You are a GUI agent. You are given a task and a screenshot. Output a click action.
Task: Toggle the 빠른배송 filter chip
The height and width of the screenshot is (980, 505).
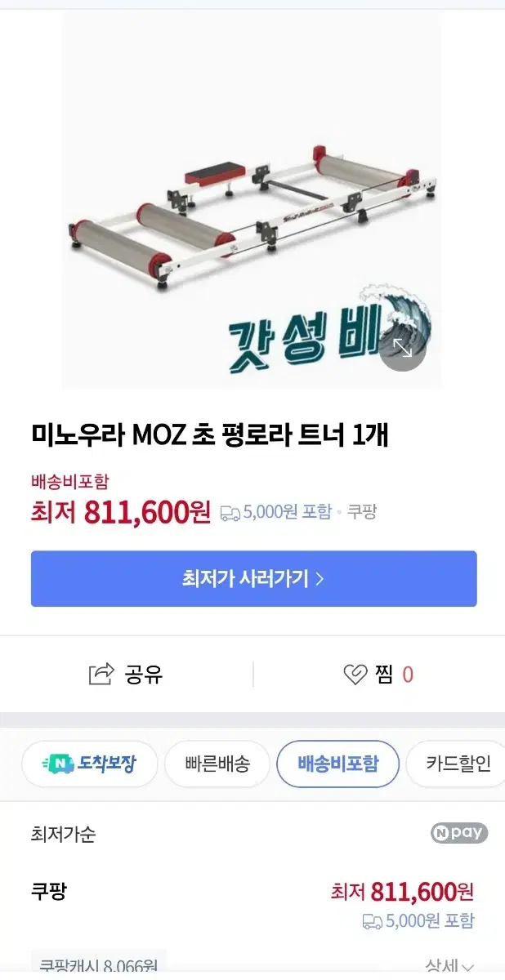coord(217,764)
